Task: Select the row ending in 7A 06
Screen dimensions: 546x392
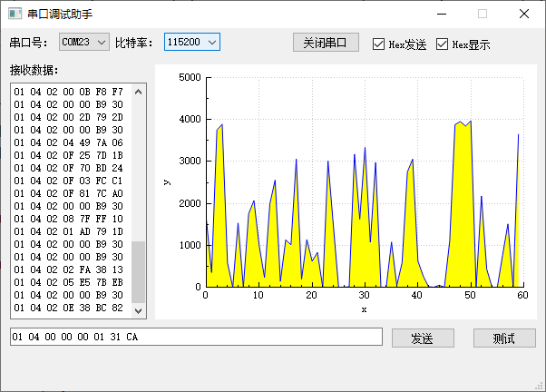Action: pyautogui.click(x=69, y=142)
